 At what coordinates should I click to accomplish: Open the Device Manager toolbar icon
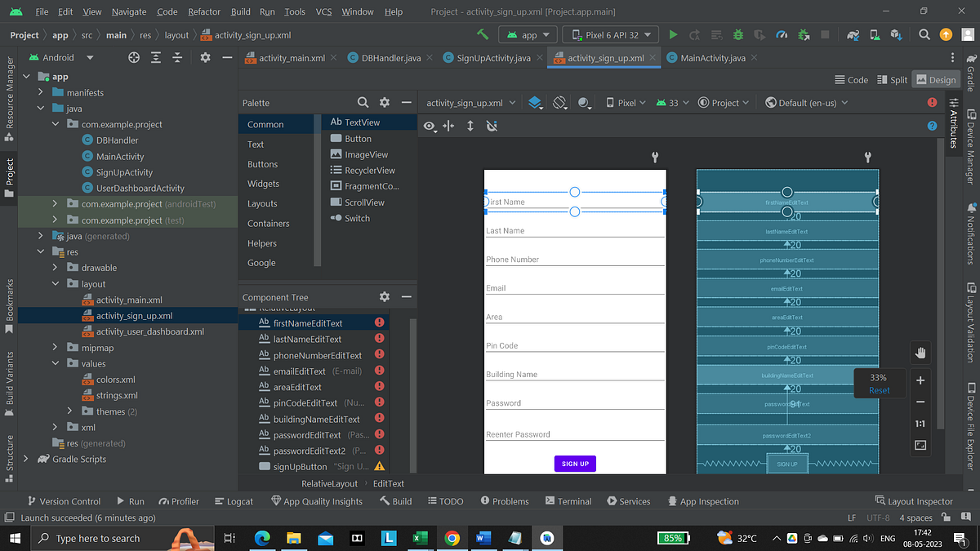(874, 34)
